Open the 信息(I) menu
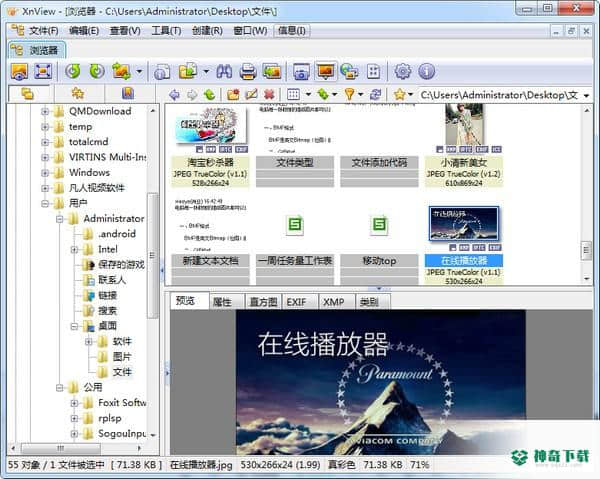Image resolution: width=600 pixels, height=479 pixels. point(292,31)
